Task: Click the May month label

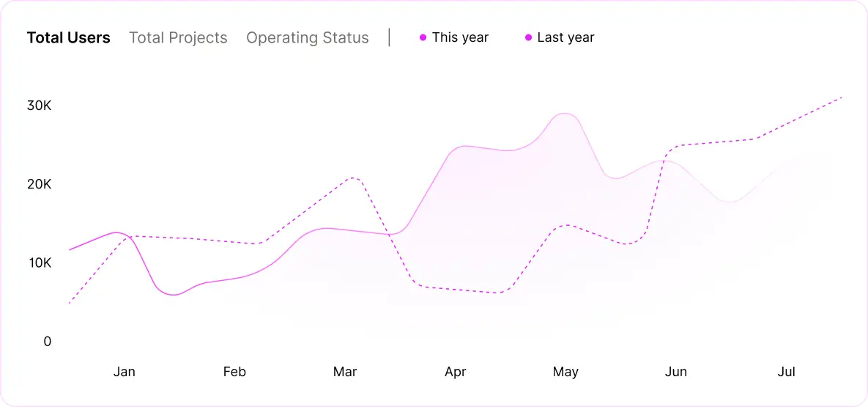Action: [x=565, y=372]
